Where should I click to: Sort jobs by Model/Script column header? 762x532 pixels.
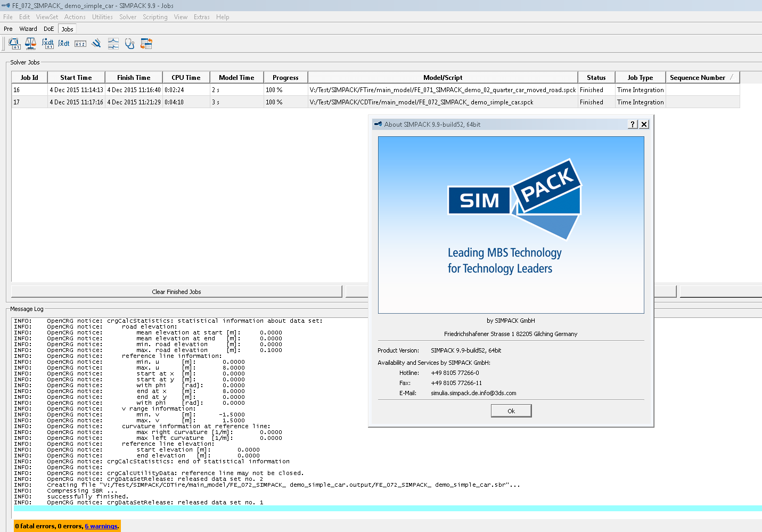tap(443, 77)
